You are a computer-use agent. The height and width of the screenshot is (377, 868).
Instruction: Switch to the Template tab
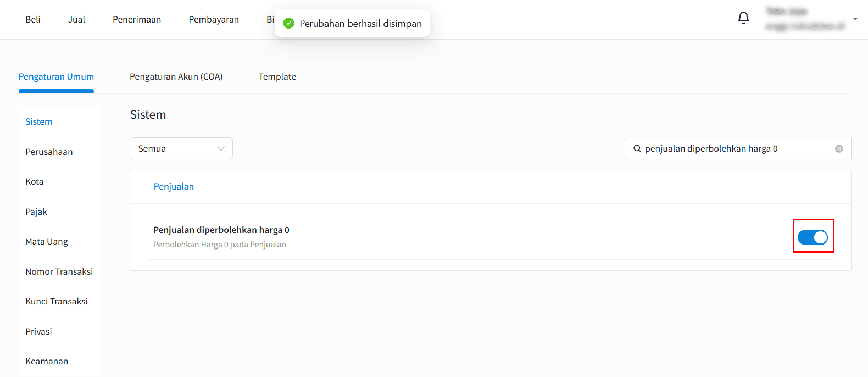point(277,76)
